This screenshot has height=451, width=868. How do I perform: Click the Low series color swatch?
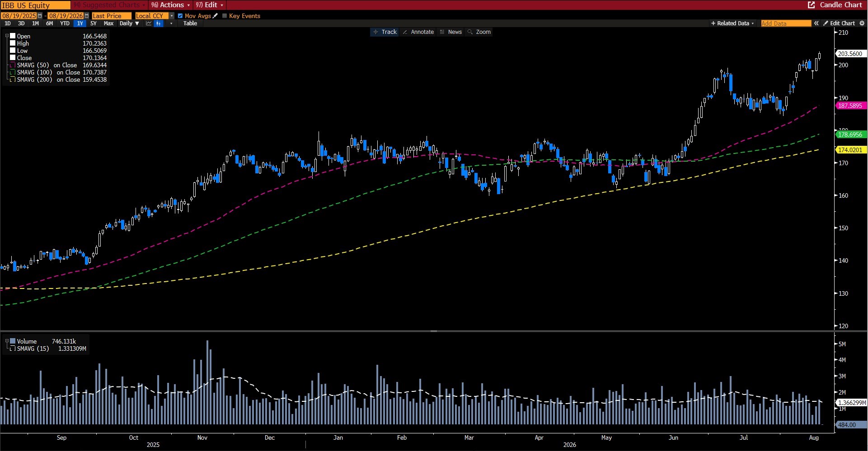pos(13,50)
